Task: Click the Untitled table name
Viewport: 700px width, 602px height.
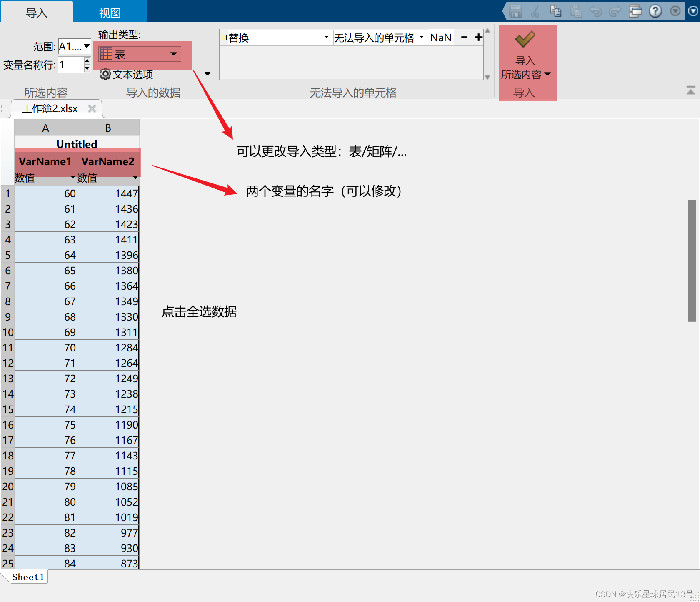Action: (77, 144)
